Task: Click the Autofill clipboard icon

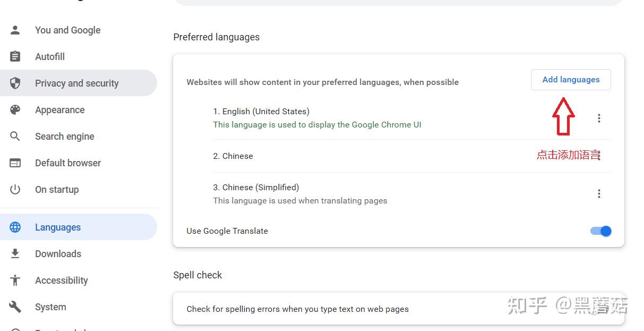Action: coord(15,57)
